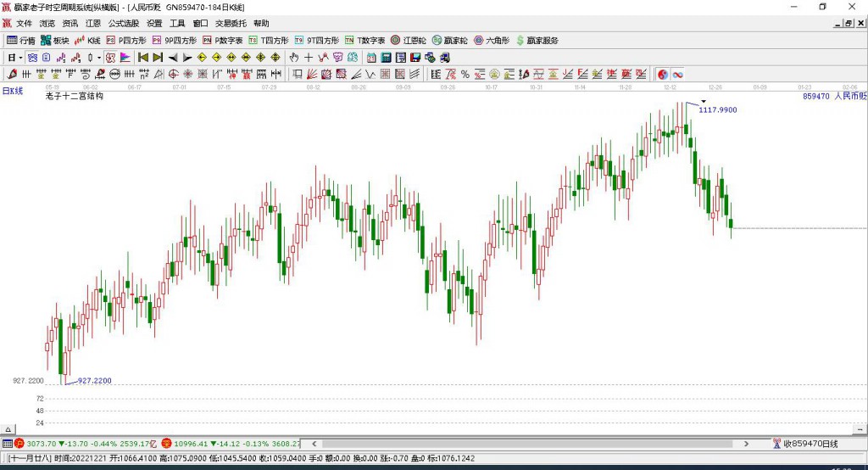
Task: Click the blue-red infinity loop icon
Action: (x=677, y=75)
